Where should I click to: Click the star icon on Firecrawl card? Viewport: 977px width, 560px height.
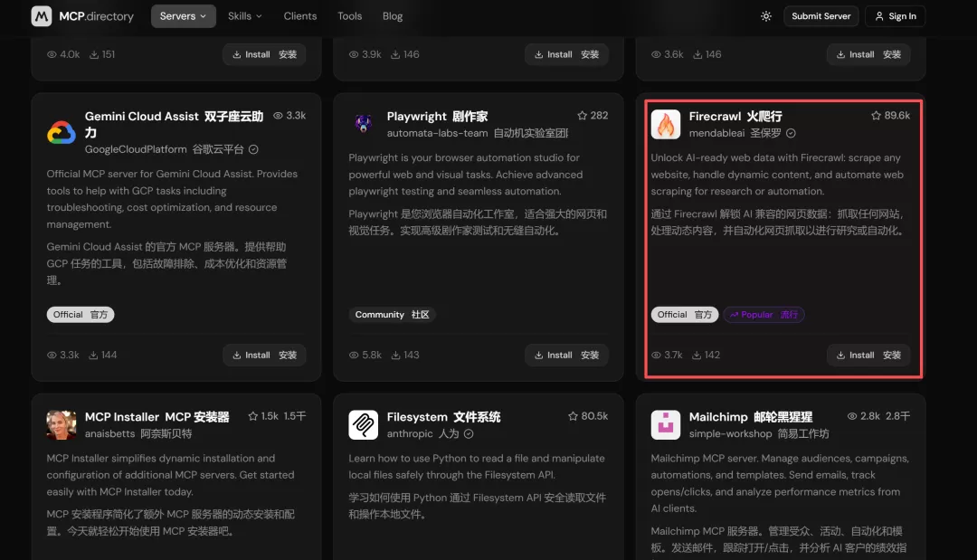click(876, 116)
